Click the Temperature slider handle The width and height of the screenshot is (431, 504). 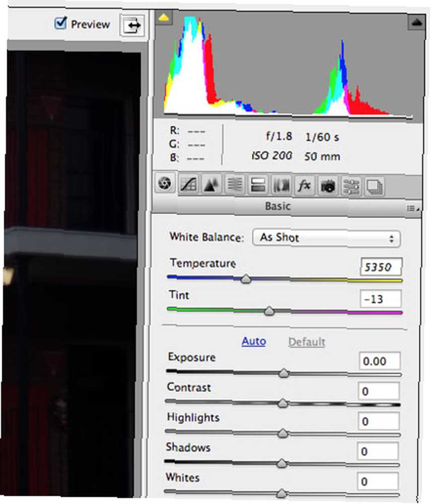click(x=246, y=278)
